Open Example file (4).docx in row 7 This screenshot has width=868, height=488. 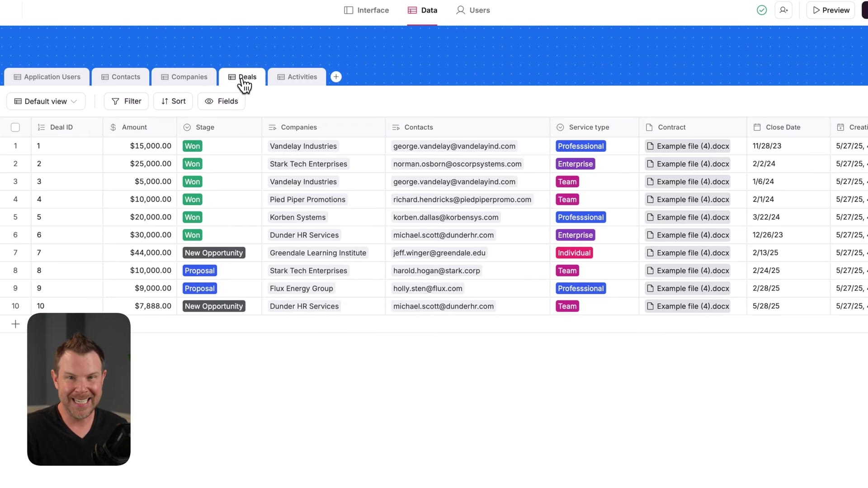[688, 253]
